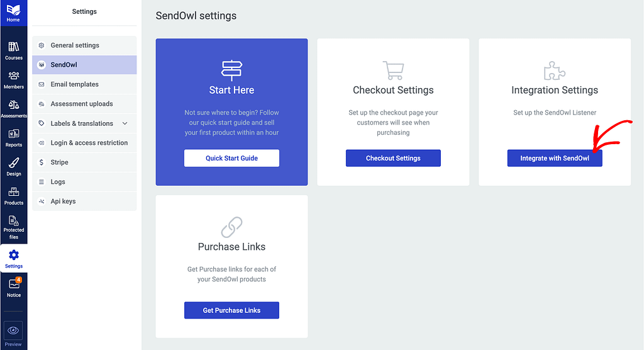
Task: Open Email templates settings
Action: [84, 84]
